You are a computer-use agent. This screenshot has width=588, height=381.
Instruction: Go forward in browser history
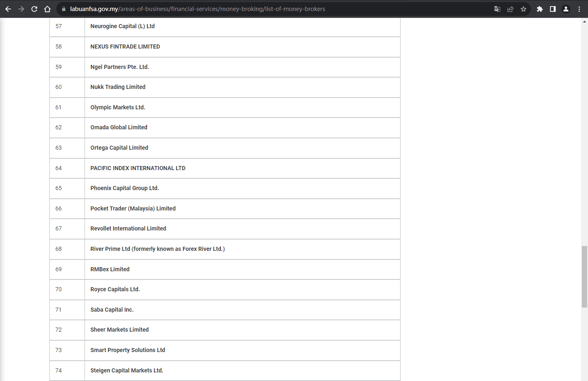pos(21,9)
